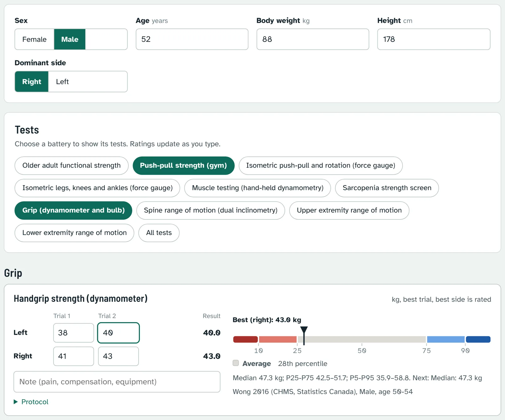Screen dimensions: 505x420
Task: Click the dark blue above-90th percentile band
Action: tap(478, 339)
